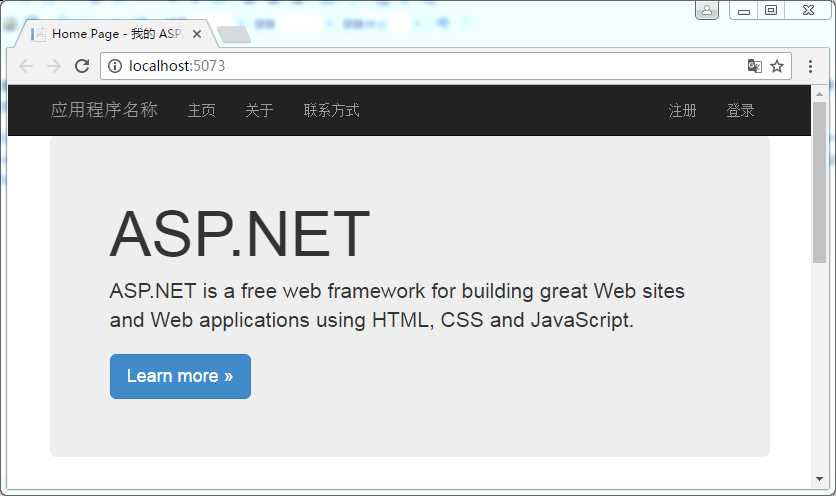The height and width of the screenshot is (496, 836).
Task: Click the Learn more » button
Action: click(x=180, y=377)
